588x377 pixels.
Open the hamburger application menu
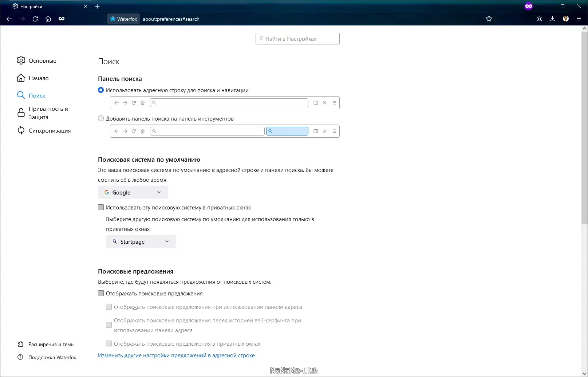[x=579, y=19]
